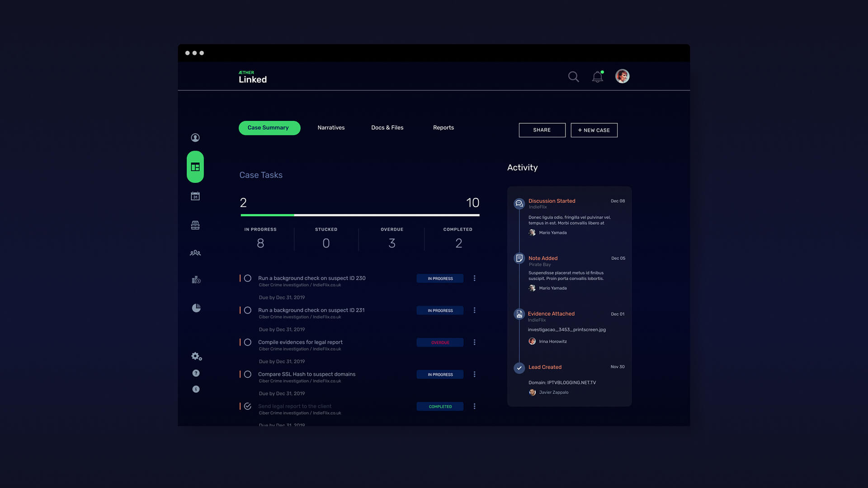Click the Case Tasks progress bar

[360, 215]
